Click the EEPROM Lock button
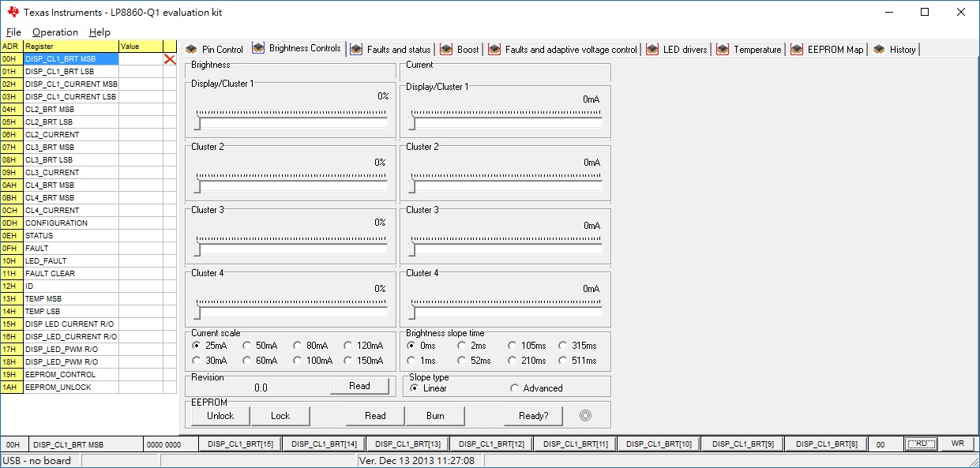 (280, 416)
